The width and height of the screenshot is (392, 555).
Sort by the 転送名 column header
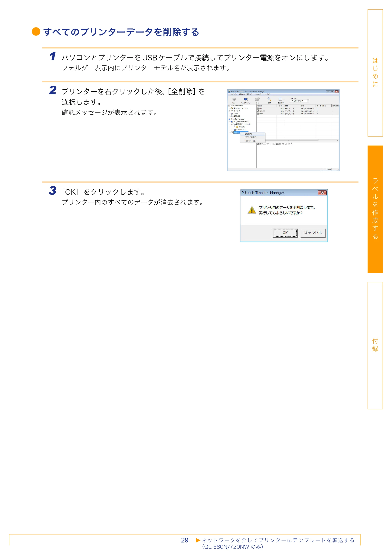pyautogui.click(x=267, y=106)
